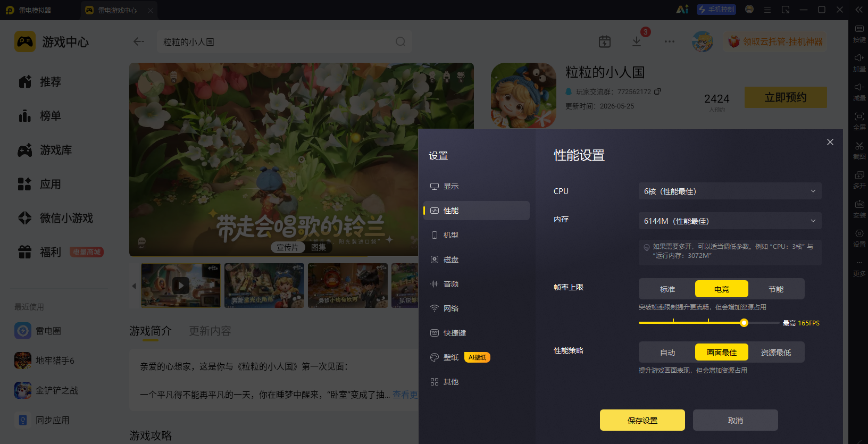The height and width of the screenshot is (444, 868).
Task: Choose 资源最低 performance strategy
Action: (776, 352)
